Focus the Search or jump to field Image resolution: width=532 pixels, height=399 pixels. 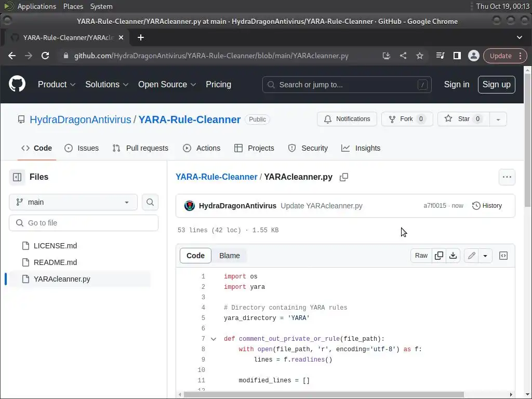[347, 85]
